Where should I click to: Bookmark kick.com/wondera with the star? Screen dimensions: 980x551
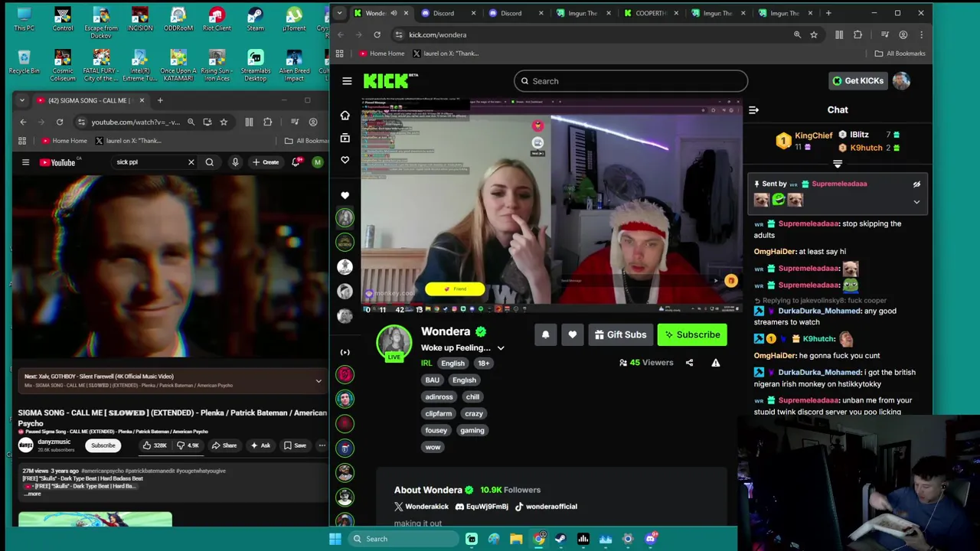[814, 34]
